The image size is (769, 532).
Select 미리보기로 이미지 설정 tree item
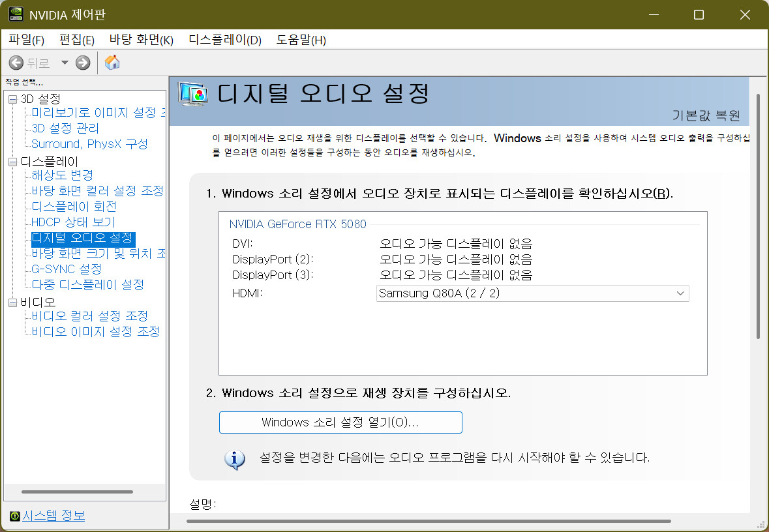tap(98, 113)
